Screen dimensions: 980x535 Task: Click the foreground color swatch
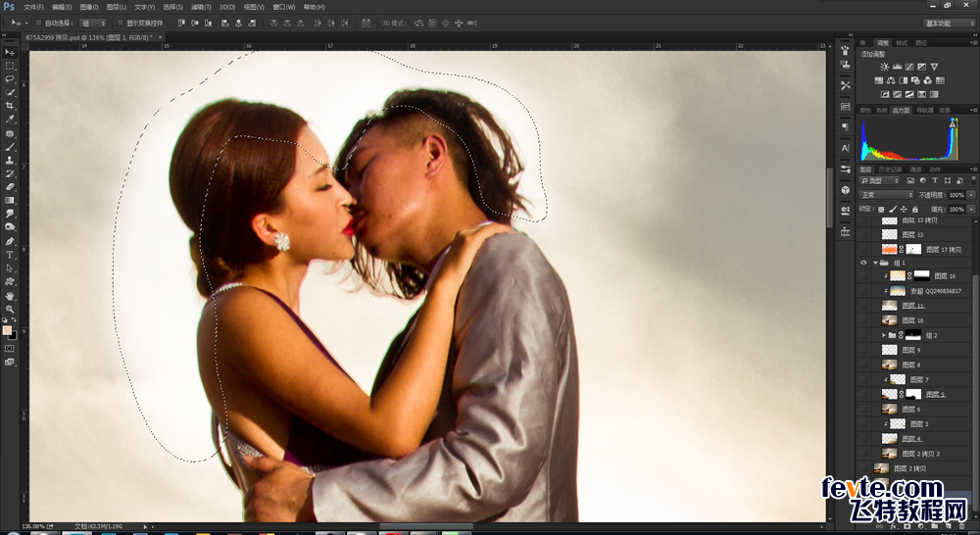point(7,330)
